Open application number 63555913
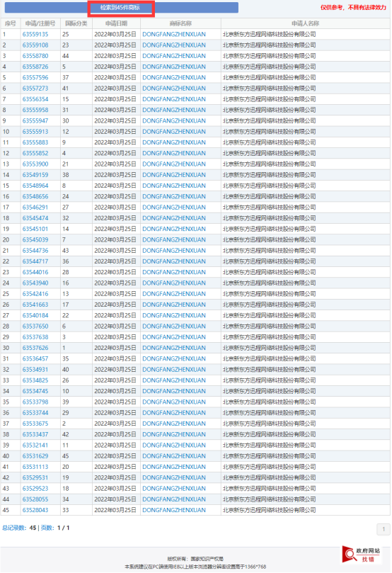The height and width of the screenshot is (573, 392). coord(35,132)
